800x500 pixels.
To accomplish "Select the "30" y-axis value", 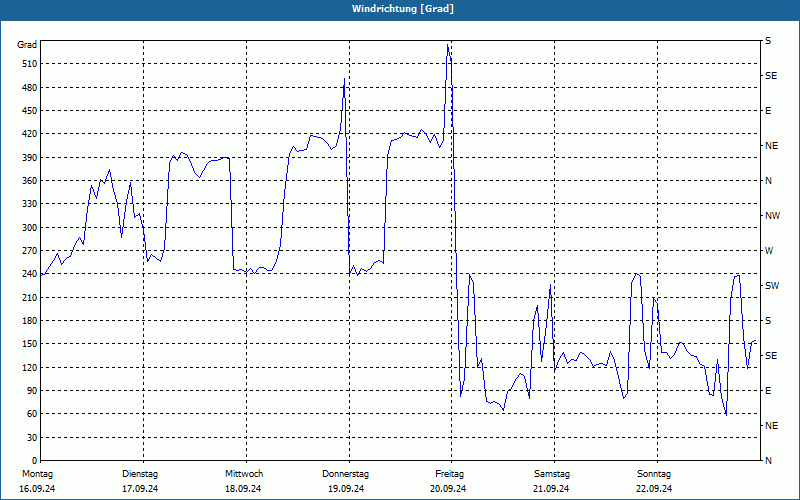I will (x=32, y=437).
